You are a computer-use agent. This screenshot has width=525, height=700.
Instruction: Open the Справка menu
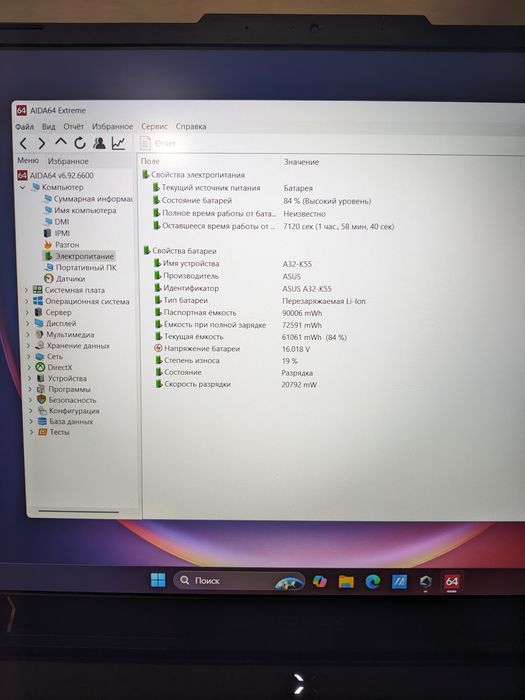click(x=191, y=127)
